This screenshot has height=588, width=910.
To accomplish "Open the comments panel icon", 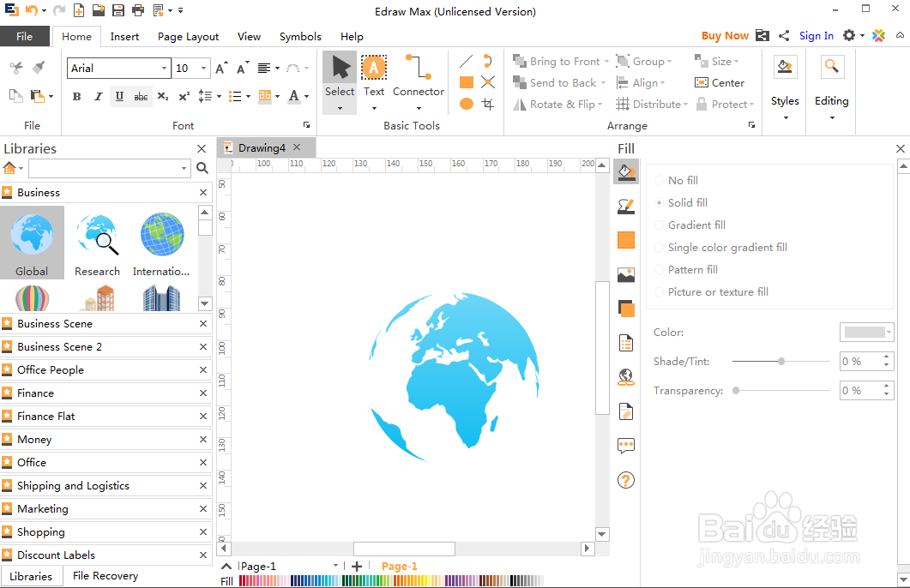I will 626,446.
